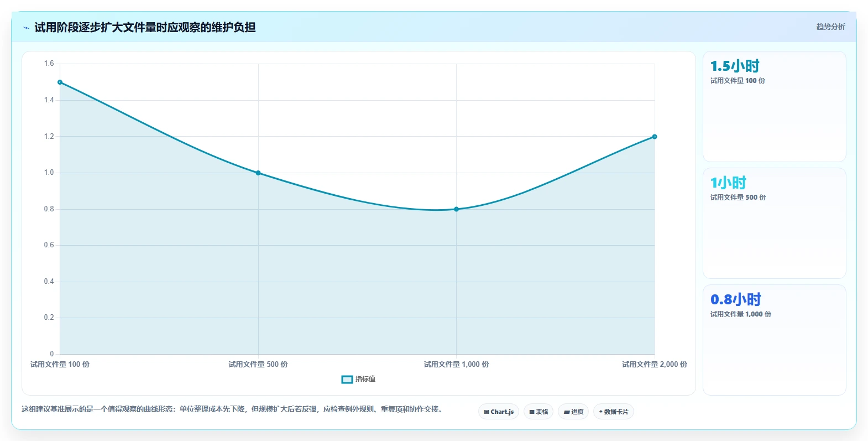
Task: Open the 1.5小时 summary card
Action: 774,107
